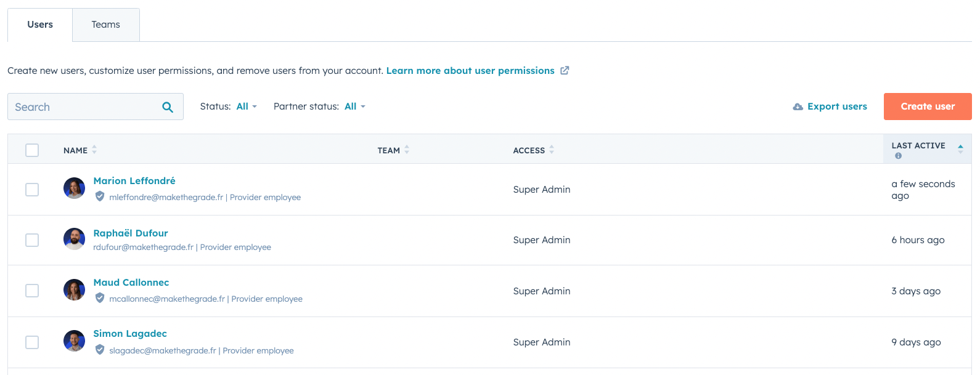Click Maud Callonnec's avatar
Viewport: 980px width, 375px height.
pyautogui.click(x=74, y=289)
